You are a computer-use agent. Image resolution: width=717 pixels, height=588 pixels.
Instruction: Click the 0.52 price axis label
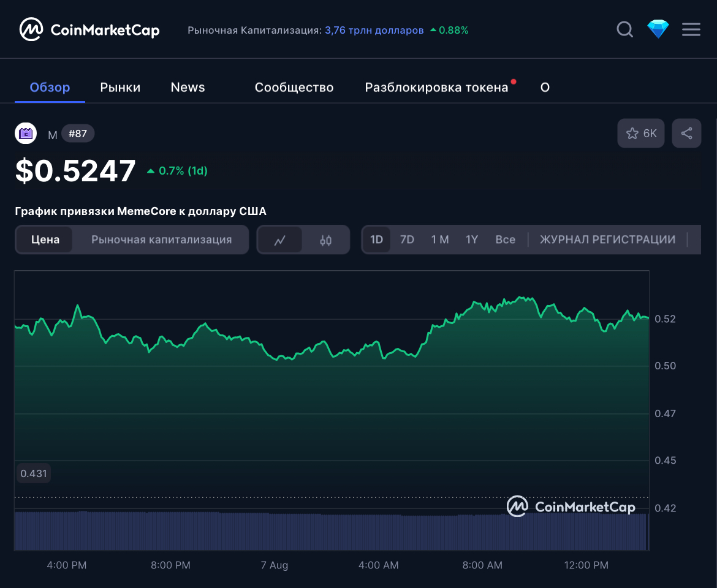666,319
